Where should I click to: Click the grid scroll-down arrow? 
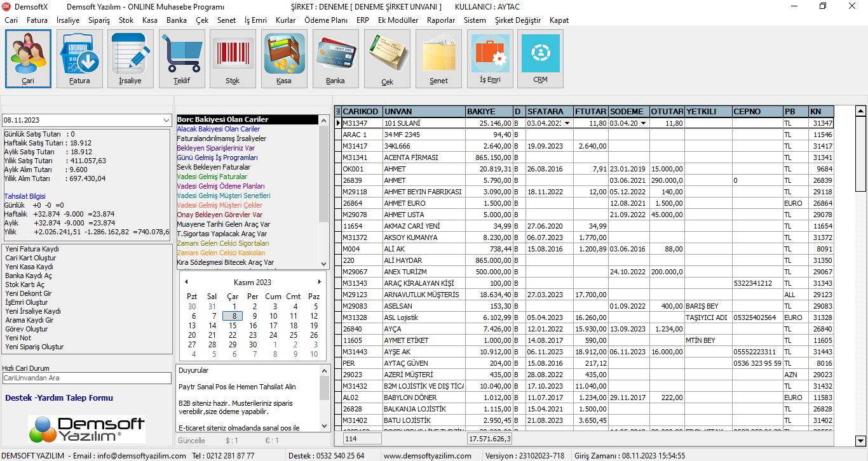(x=860, y=440)
